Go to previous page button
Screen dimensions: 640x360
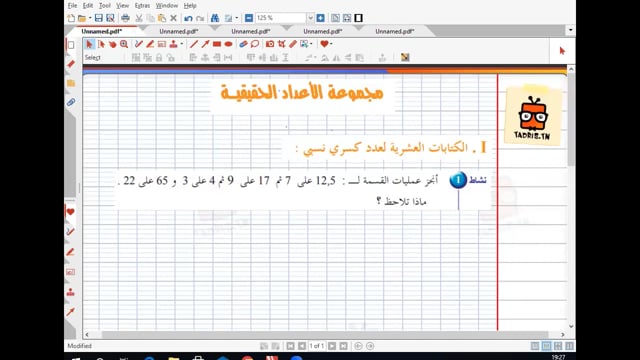(x=302, y=346)
